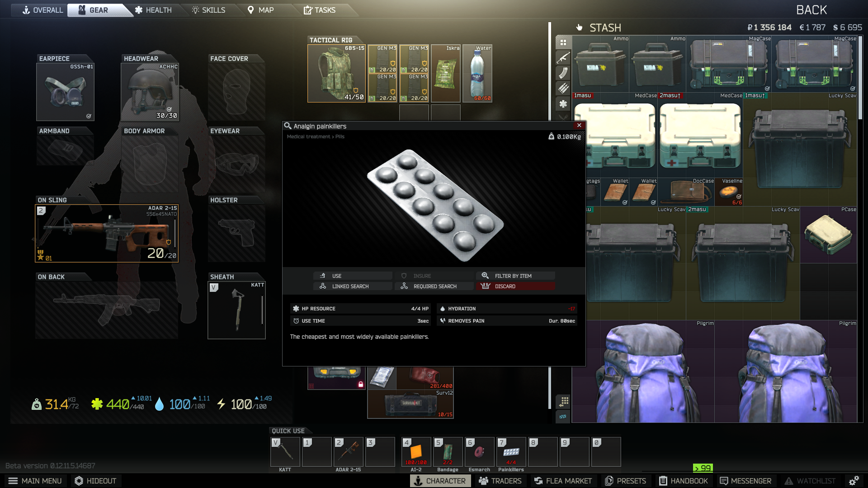This screenshot has height=488, width=868.
Task: Click the BACK button
Action: point(811,10)
